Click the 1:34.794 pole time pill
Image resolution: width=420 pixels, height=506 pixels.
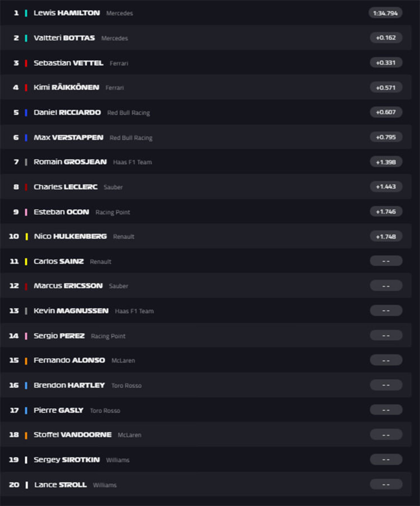pyautogui.click(x=385, y=13)
